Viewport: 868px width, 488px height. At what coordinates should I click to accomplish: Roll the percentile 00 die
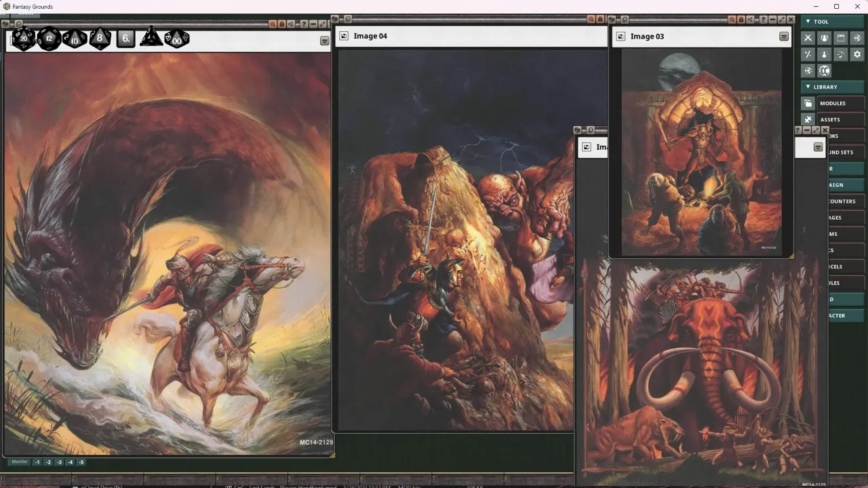click(177, 39)
